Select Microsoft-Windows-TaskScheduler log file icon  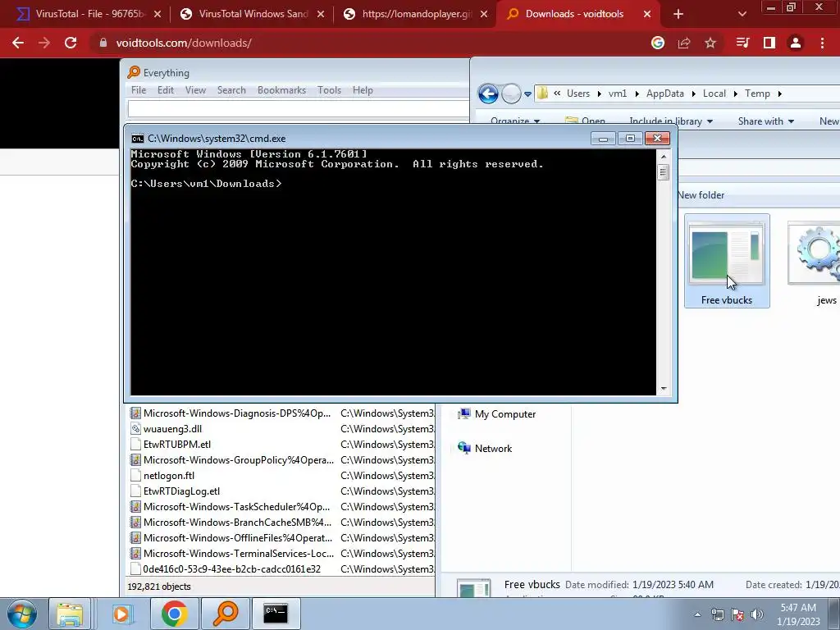coord(135,506)
